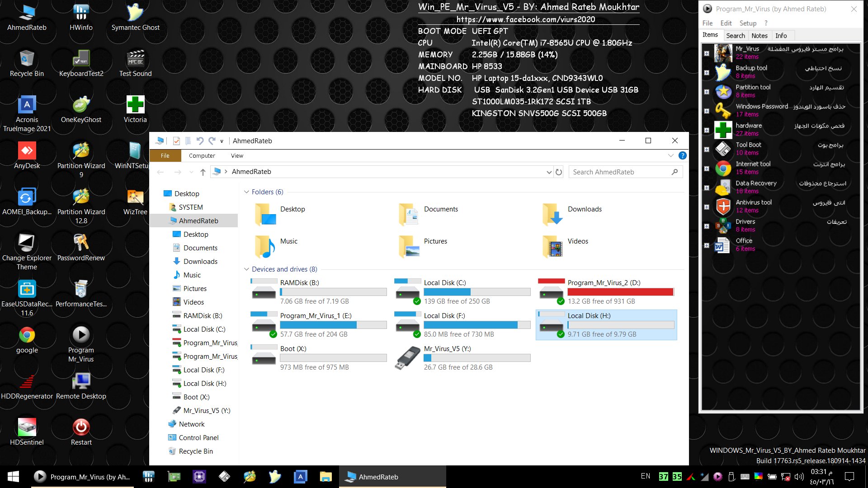Open address bar history dropdown
Image resolution: width=868 pixels, height=488 pixels.
tap(549, 172)
